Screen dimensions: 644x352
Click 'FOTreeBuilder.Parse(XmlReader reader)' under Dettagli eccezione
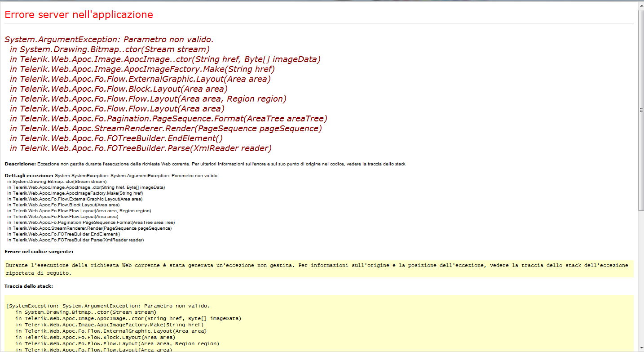[75, 240]
